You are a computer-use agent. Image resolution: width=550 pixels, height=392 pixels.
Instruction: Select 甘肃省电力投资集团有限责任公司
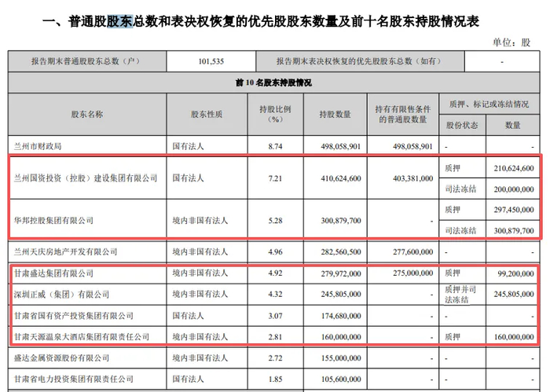click(x=74, y=379)
